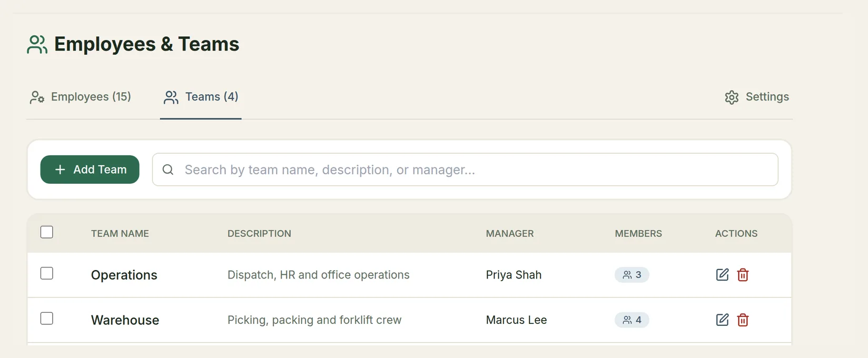Edit the Operations team
868x358 pixels.
pos(722,274)
